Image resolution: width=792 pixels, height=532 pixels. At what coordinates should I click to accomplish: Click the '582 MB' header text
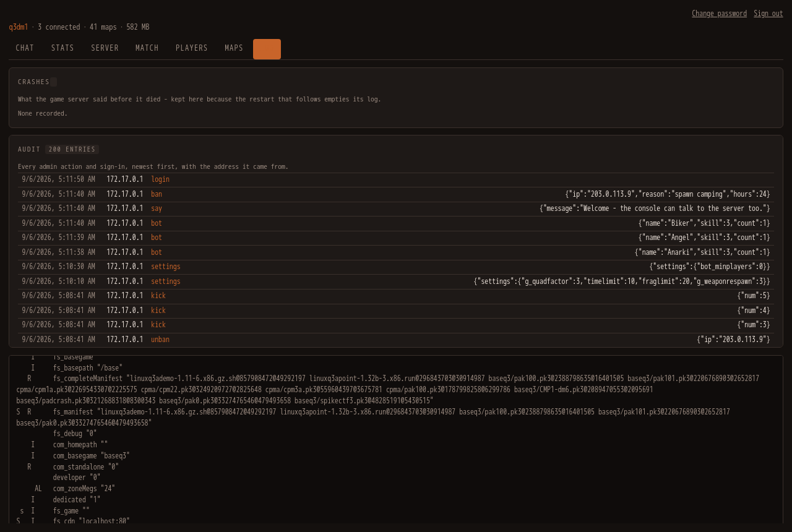(138, 27)
